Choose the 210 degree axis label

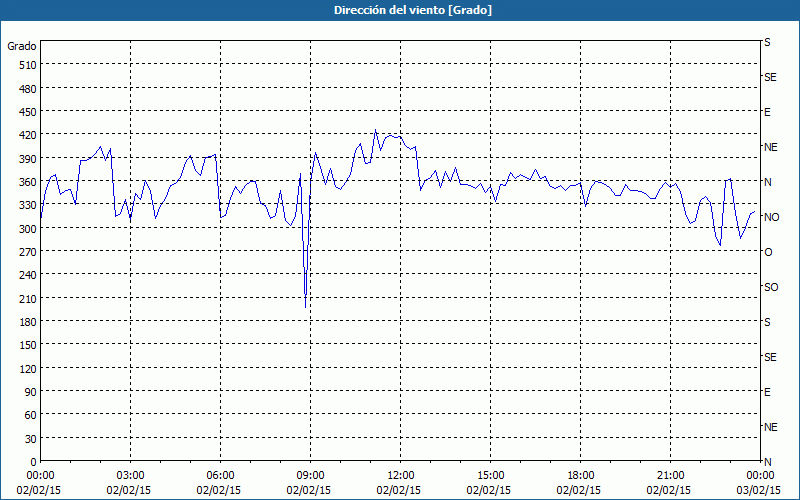(x=28, y=299)
